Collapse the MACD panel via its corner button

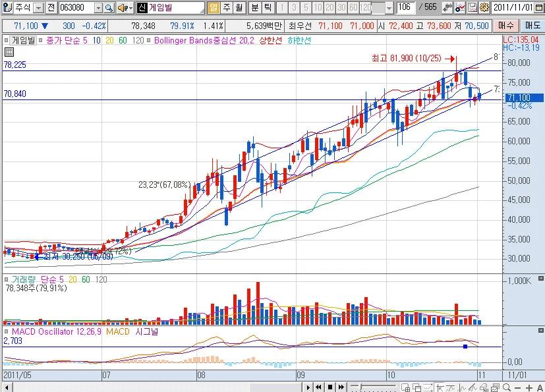pos(541,331)
